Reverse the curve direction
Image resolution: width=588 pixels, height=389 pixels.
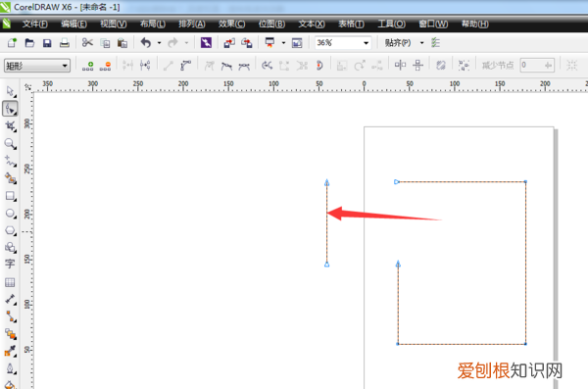(267, 66)
